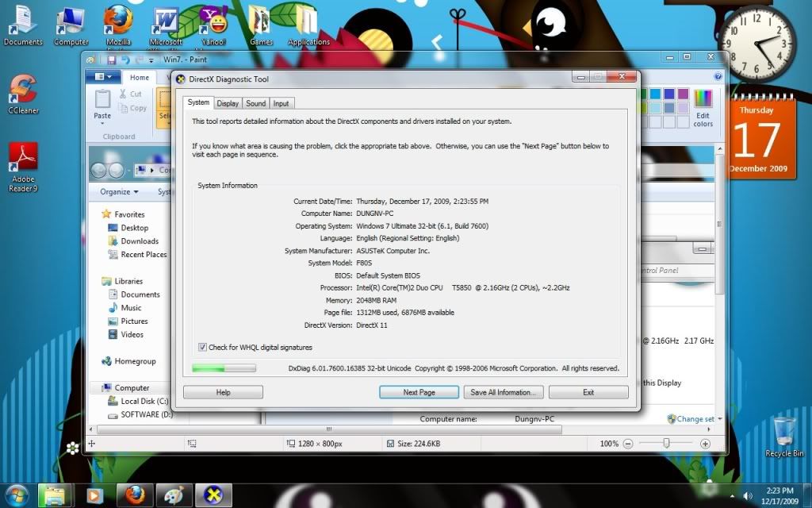This screenshot has height=508, width=812.
Task: Switch to the System tab
Action: tap(198, 102)
